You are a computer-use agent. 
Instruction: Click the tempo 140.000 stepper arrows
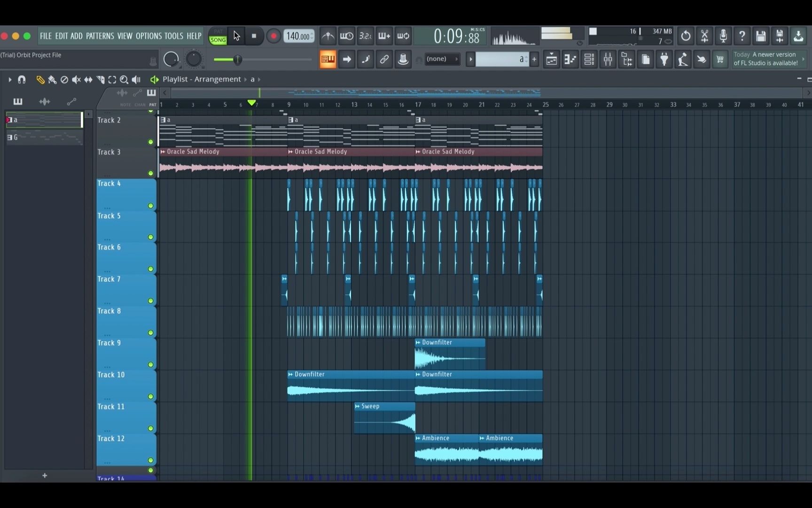click(312, 36)
